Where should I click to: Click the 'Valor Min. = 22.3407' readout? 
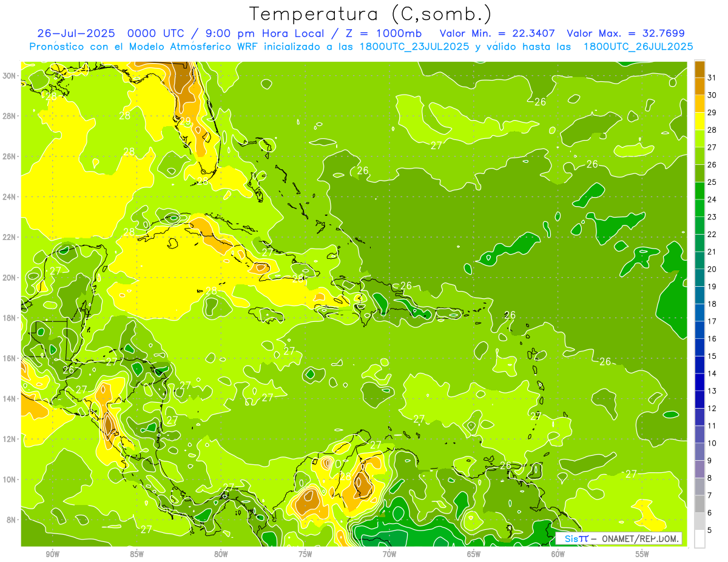point(499,33)
